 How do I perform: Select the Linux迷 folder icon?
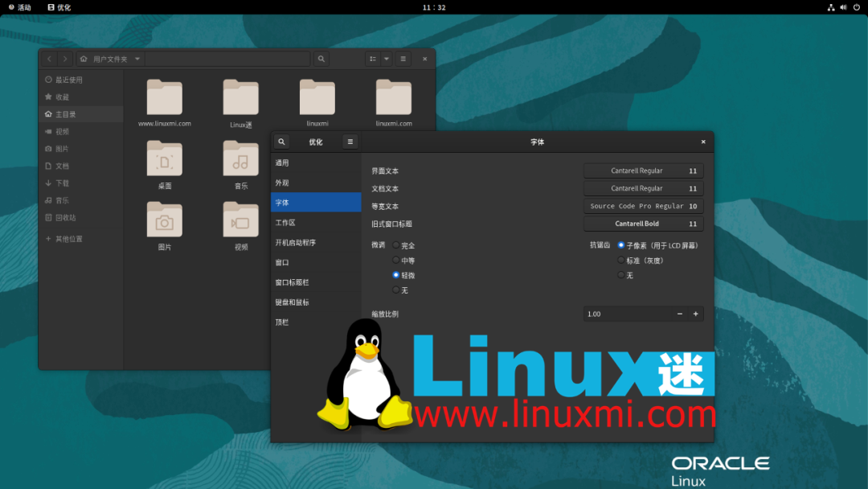coord(241,97)
